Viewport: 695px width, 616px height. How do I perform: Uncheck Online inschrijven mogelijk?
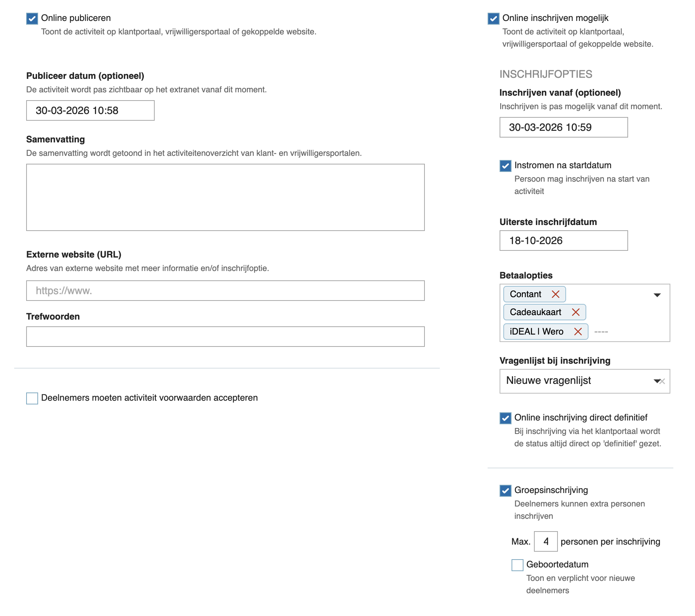[493, 19]
